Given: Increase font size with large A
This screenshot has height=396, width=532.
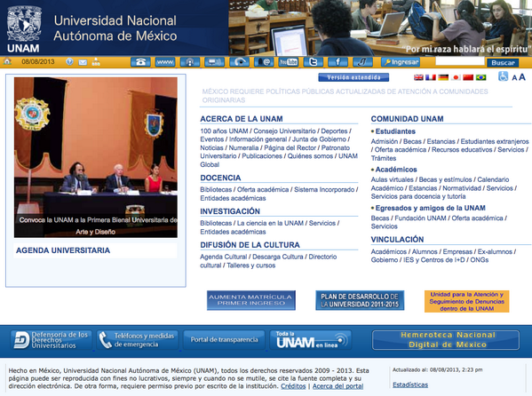Looking at the screenshot, I should 522,77.
